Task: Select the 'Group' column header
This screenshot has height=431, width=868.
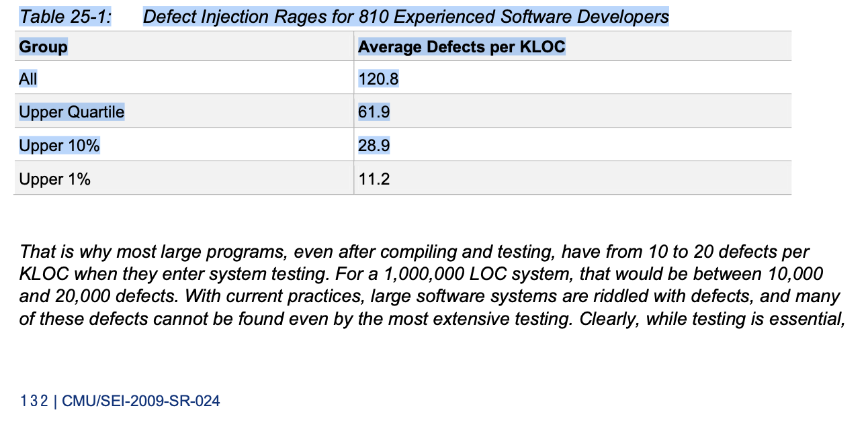Action: 44,47
